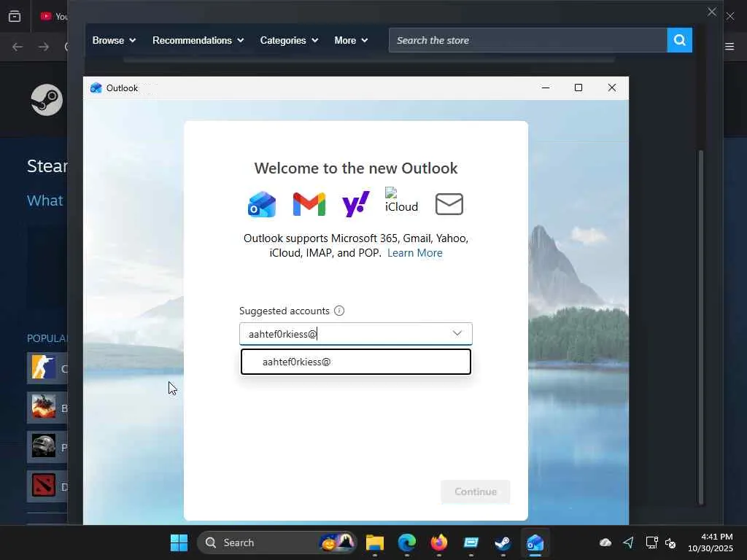Click the browser tab overview icon
Viewport: 747px width, 560px height.
[15, 16]
